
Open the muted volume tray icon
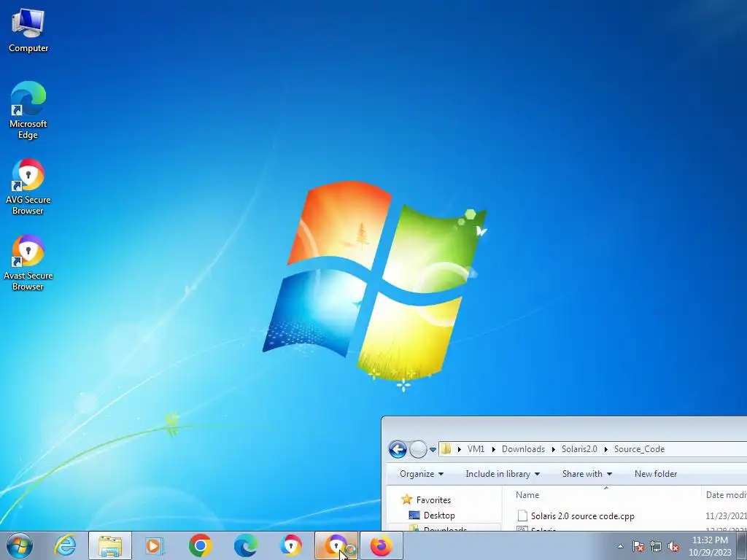point(673,547)
